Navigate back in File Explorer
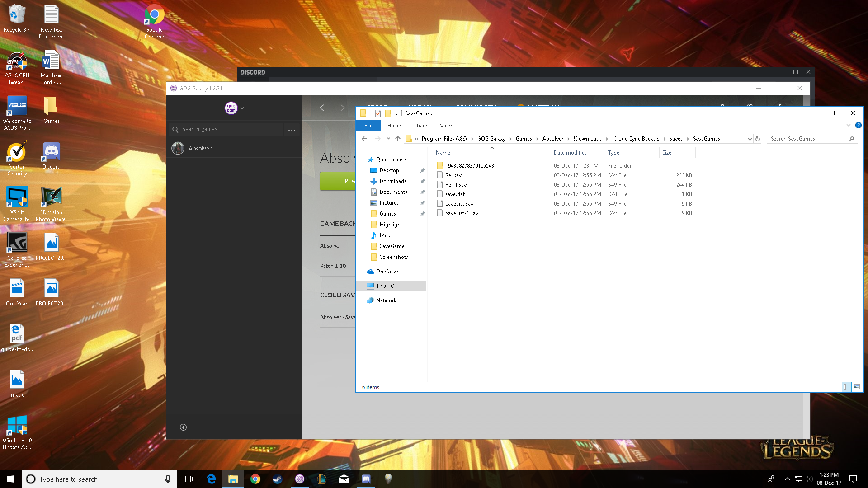The height and width of the screenshot is (488, 868). 364,139
